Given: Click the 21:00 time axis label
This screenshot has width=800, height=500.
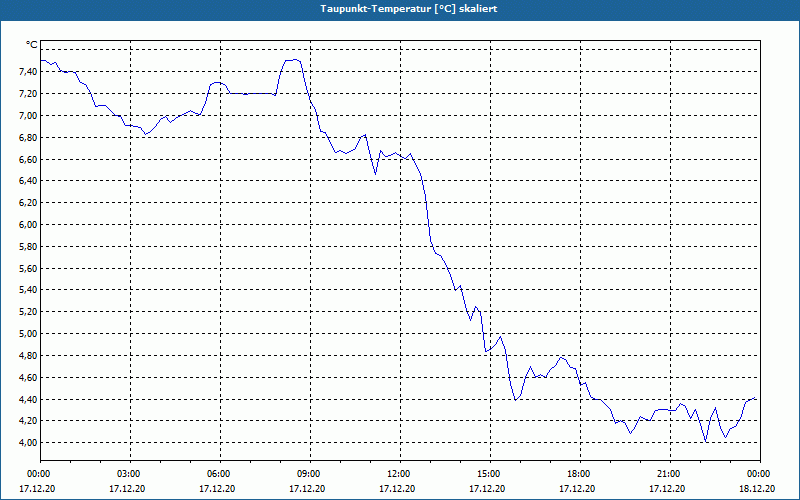Looking at the screenshot, I should coord(670,474).
